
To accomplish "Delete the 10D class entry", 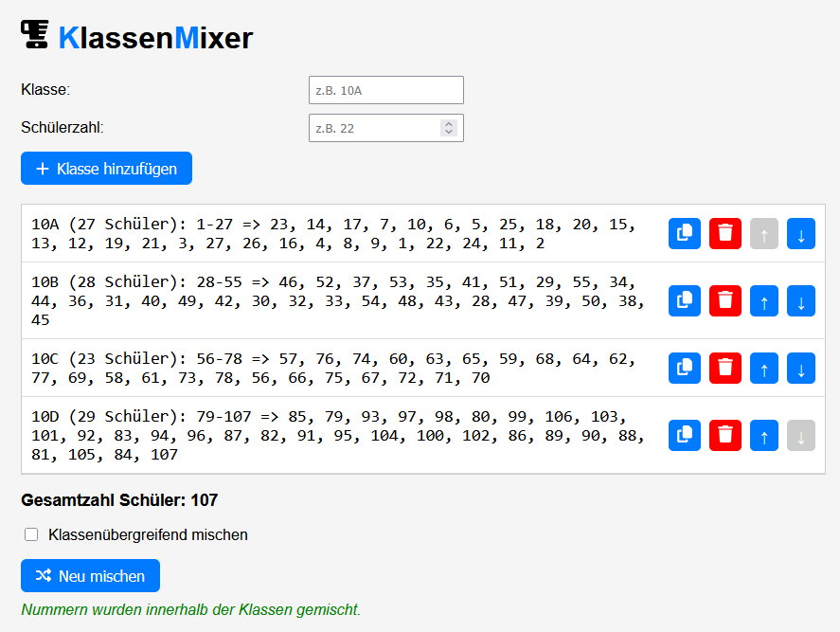I will coord(724,435).
